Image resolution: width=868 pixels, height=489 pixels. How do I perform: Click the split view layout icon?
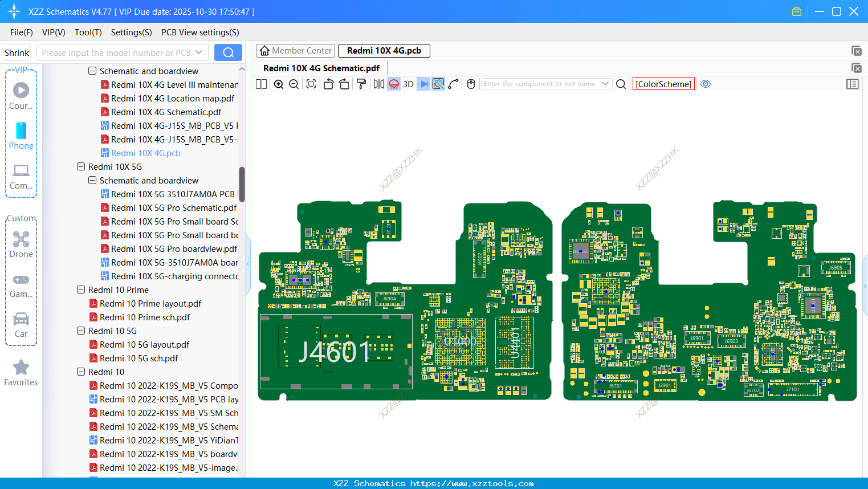point(261,84)
